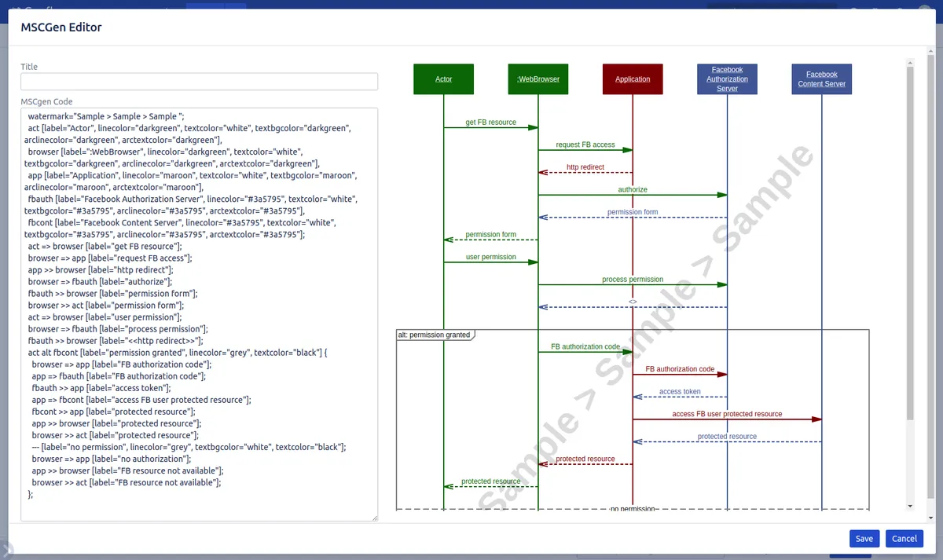Click the 'request FB access' arrow label
This screenshot has width=943, height=560.
(585, 145)
